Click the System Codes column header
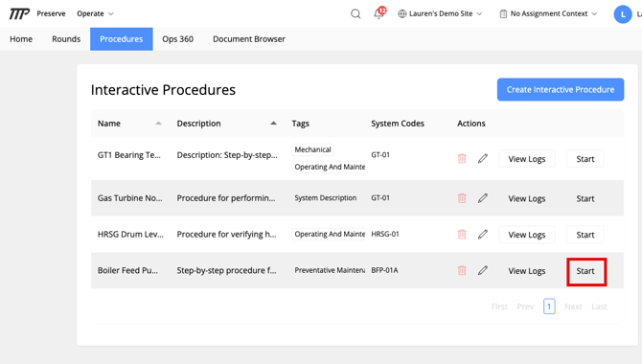Viewport: 642px width, 364px height. click(398, 124)
